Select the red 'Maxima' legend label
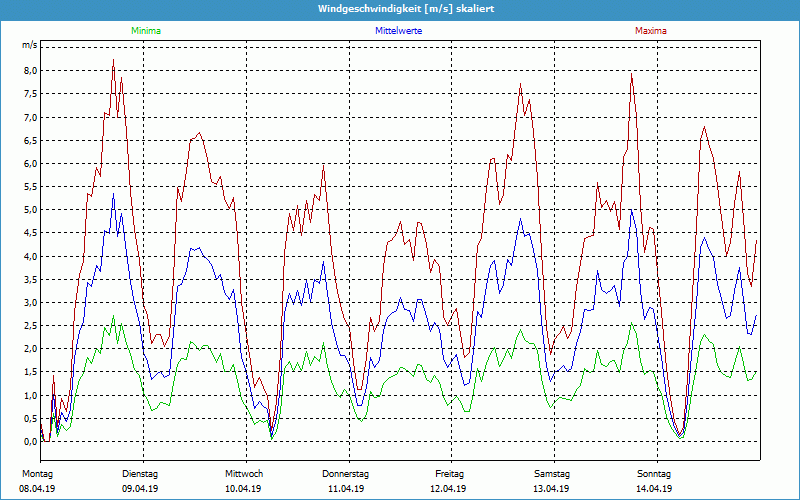This screenshot has width=800, height=500. (651, 31)
